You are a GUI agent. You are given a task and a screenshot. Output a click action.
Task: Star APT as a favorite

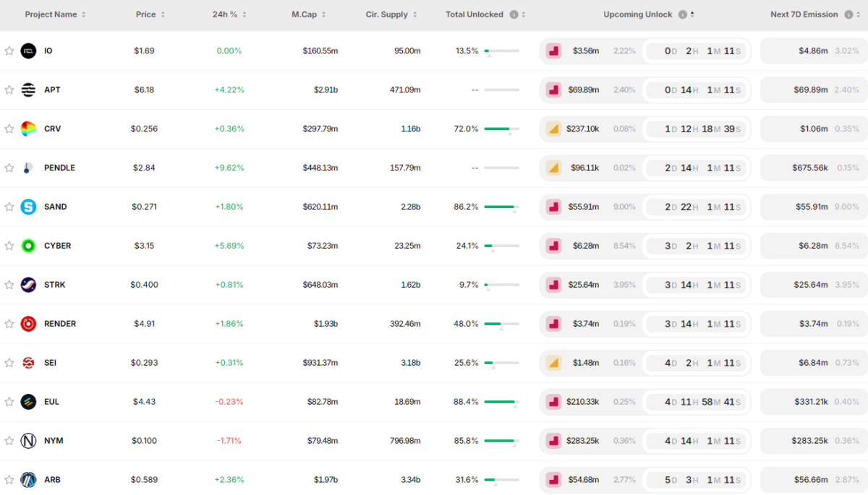point(9,90)
